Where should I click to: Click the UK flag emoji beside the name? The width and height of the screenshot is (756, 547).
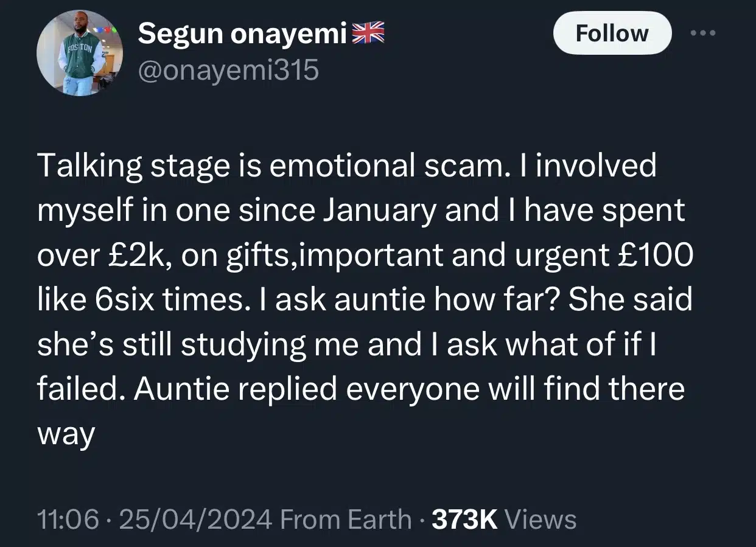click(370, 35)
